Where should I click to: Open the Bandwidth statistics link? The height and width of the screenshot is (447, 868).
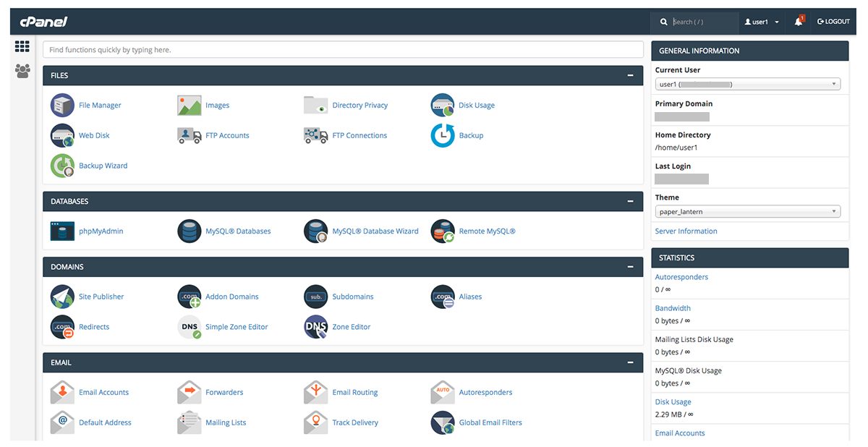tap(673, 308)
